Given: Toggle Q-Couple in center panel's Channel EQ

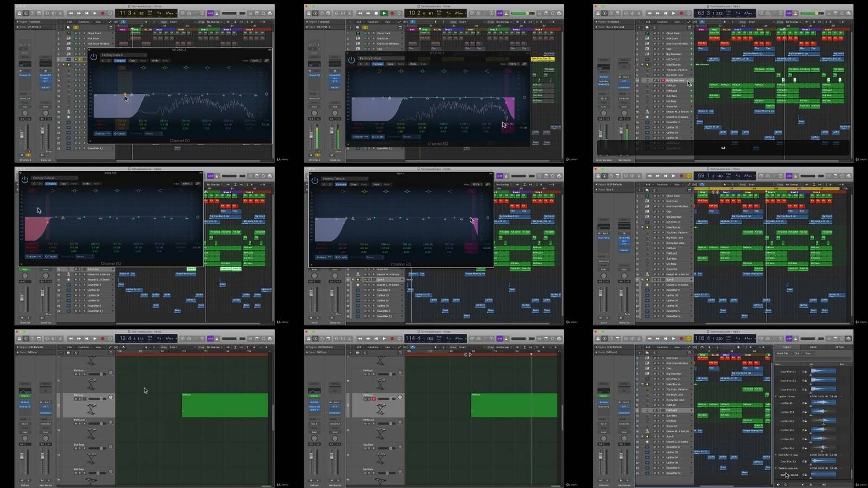Looking at the screenshot, I should pos(340,257).
